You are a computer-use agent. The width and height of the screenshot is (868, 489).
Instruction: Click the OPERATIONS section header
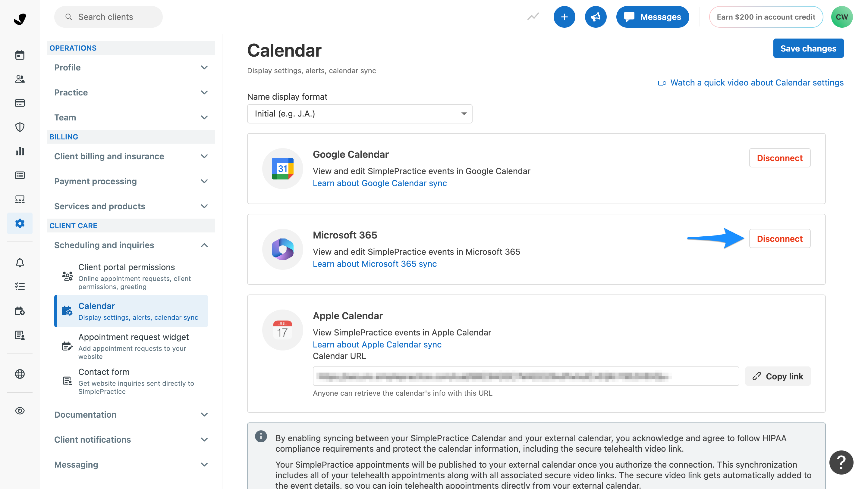tap(131, 48)
